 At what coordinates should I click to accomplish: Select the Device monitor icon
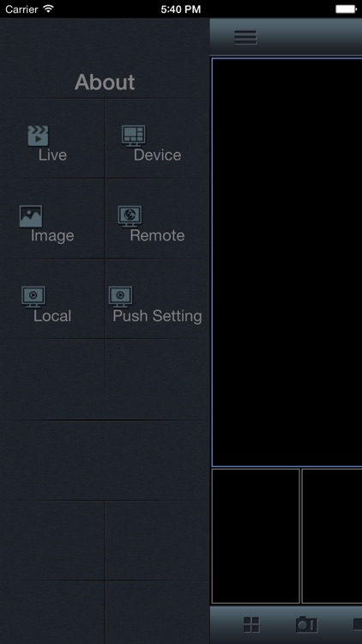pyautogui.click(x=133, y=136)
